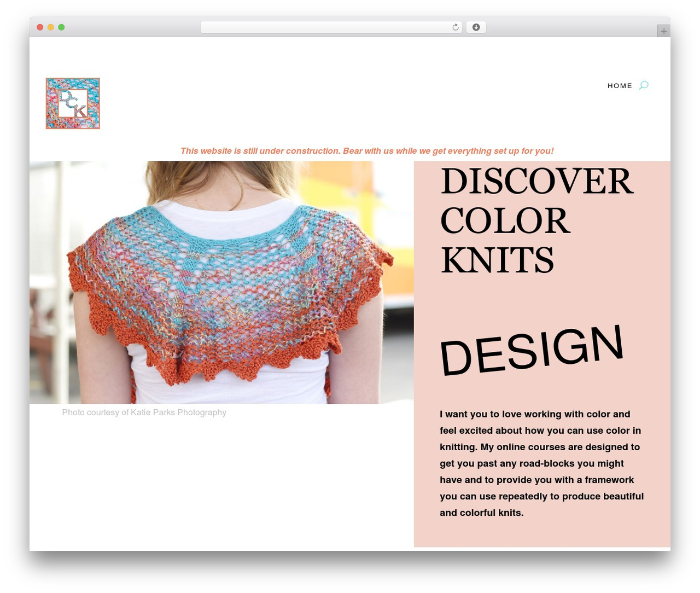Click the browser download arrow button
This screenshot has height=593, width=700.
(476, 27)
